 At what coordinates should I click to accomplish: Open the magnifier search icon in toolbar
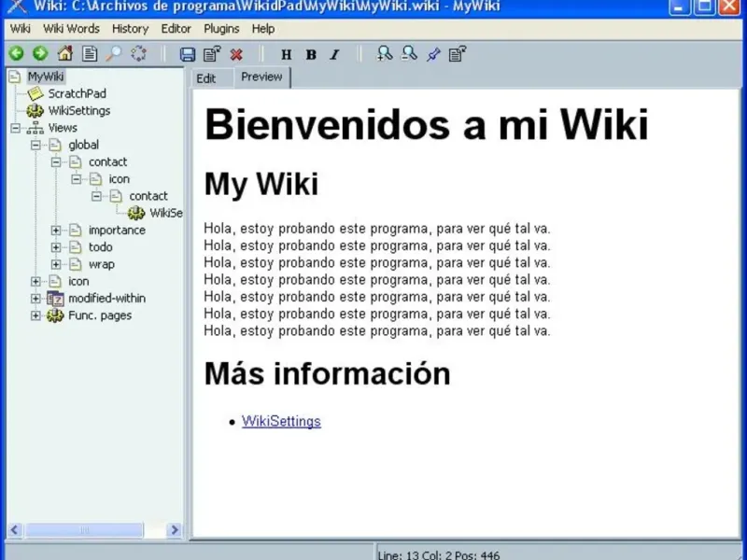coord(114,53)
